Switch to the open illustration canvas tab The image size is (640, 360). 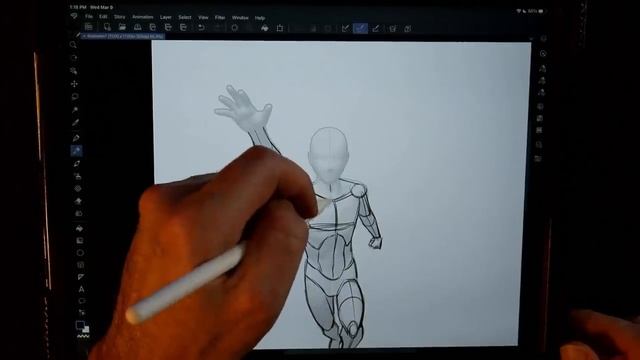click(123, 36)
